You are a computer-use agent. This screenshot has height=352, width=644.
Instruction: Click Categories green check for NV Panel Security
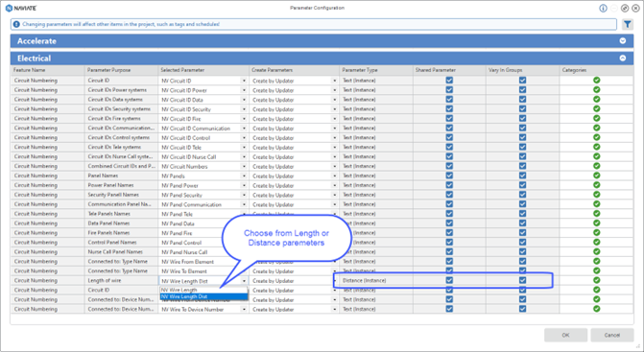(x=596, y=195)
